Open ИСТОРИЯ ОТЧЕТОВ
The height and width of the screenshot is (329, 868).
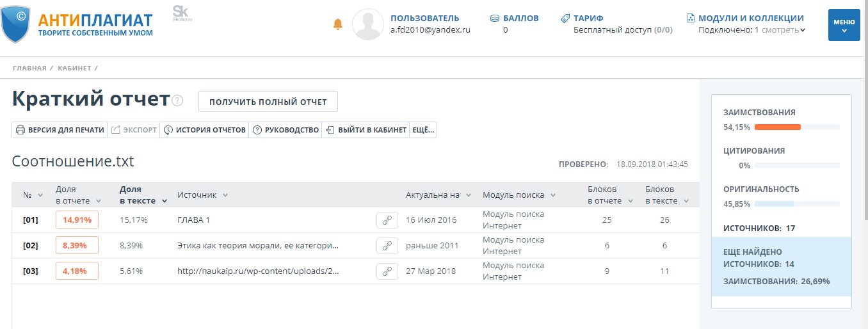[204, 130]
